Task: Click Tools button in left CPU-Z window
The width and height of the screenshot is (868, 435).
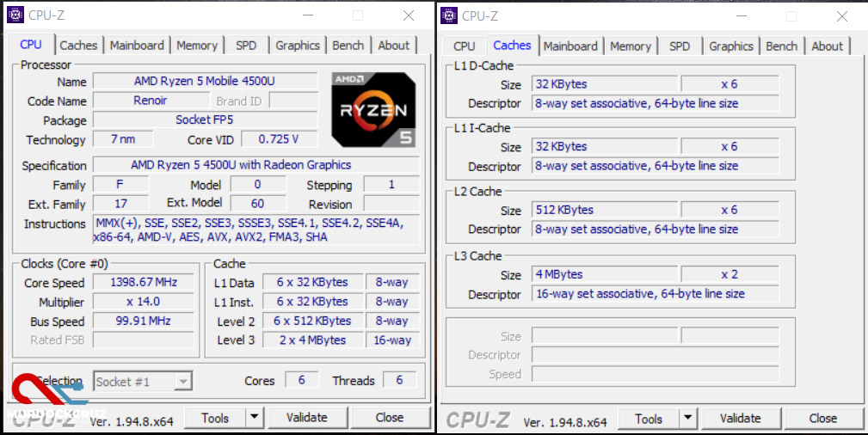Action: pos(215,418)
